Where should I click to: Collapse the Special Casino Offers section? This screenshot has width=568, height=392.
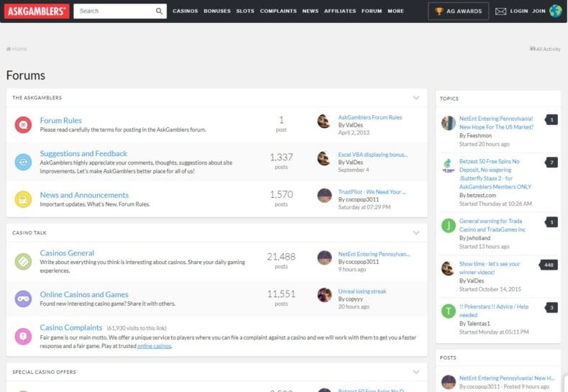pyautogui.click(x=416, y=372)
